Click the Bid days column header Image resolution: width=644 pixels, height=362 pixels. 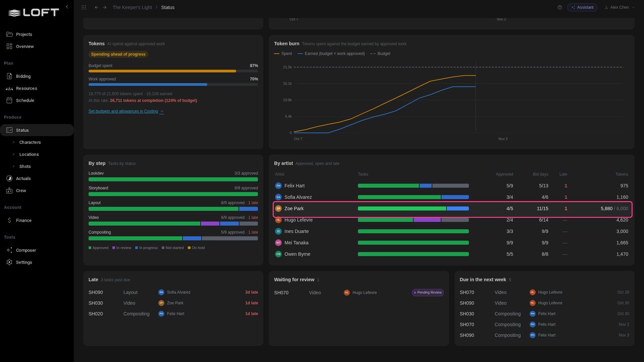tap(540, 174)
